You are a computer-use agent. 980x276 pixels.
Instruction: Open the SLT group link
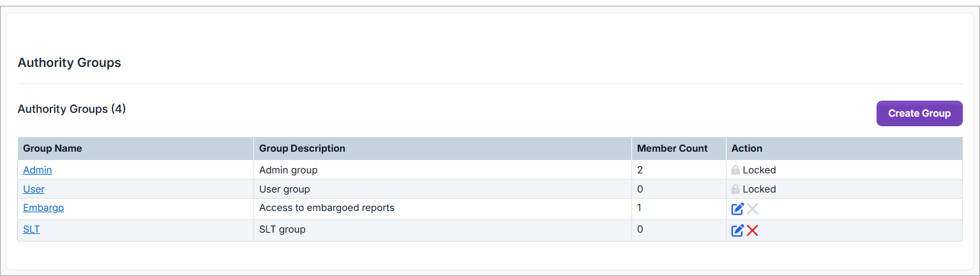point(31,229)
